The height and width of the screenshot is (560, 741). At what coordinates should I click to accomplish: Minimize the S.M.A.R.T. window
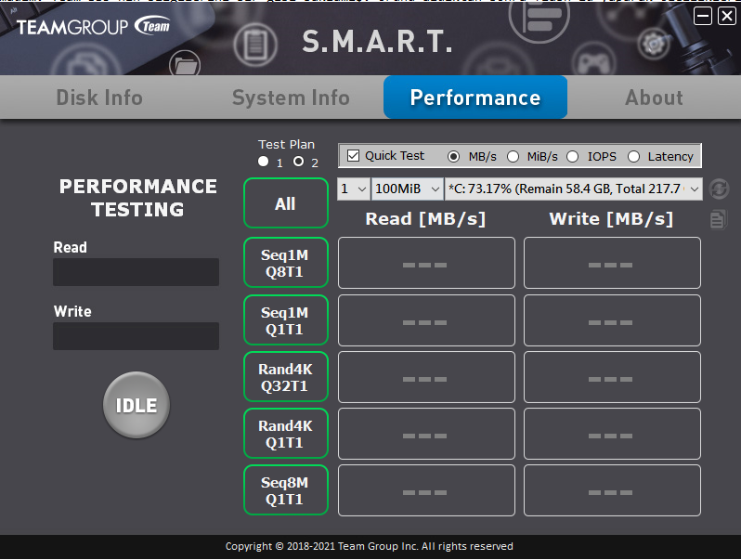703,16
